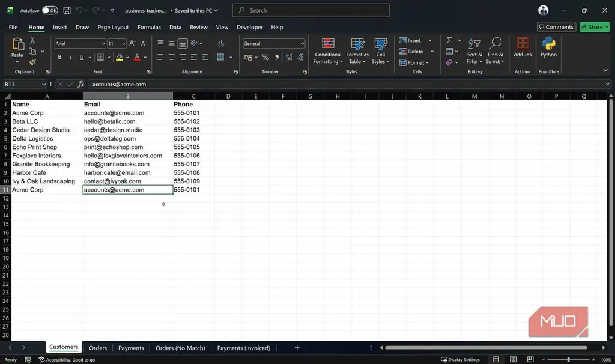The width and height of the screenshot is (615, 364).
Task: Click the Merge & Center icon
Action: point(221,57)
